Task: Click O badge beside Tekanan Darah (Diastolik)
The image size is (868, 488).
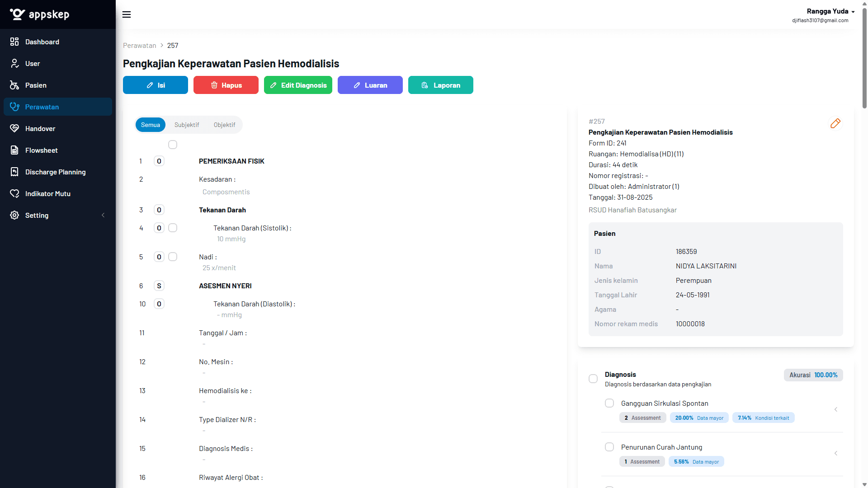Action: click(159, 304)
